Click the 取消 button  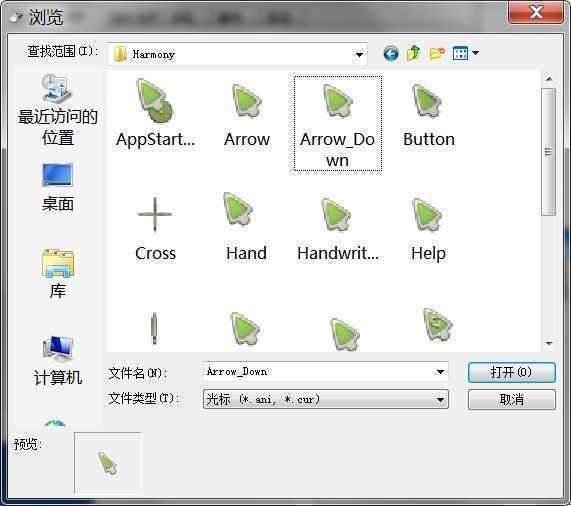(x=512, y=399)
